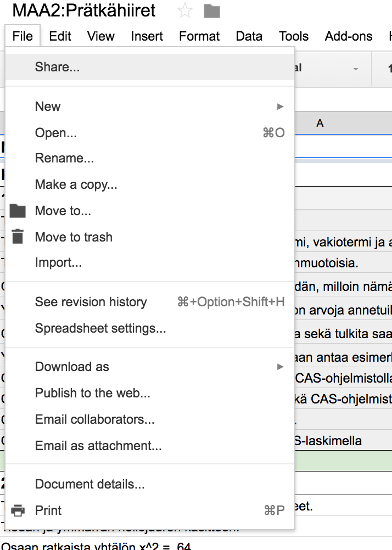Click Publish to the web...
The image size is (392, 550).
tap(92, 393)
